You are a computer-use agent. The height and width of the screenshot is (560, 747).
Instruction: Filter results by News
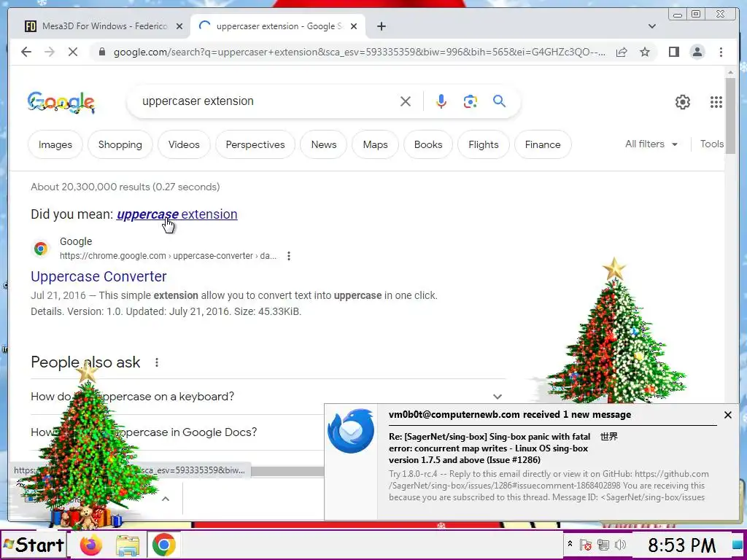tap(323, 144)
